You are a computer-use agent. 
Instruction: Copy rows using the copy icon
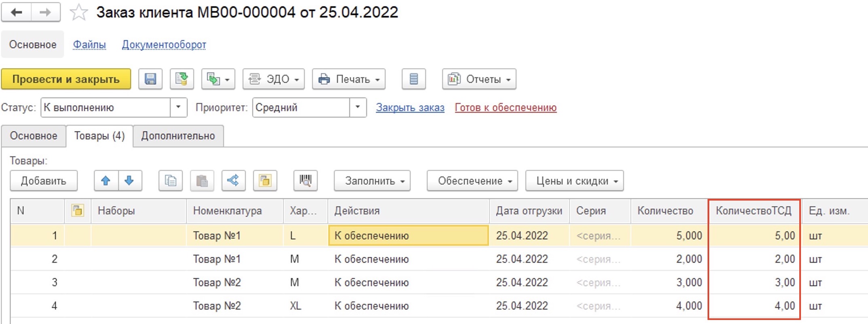[171, 181]
